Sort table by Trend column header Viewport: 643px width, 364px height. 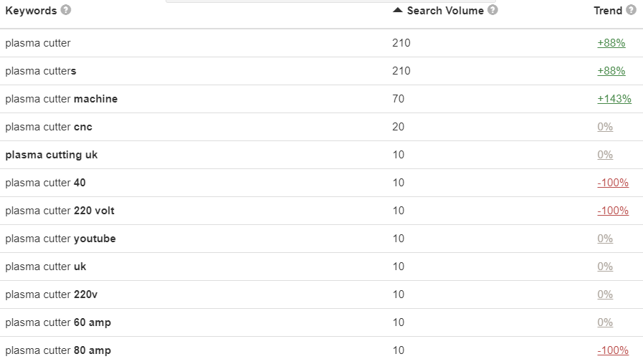pyautogui.click(x=608, y=11)
